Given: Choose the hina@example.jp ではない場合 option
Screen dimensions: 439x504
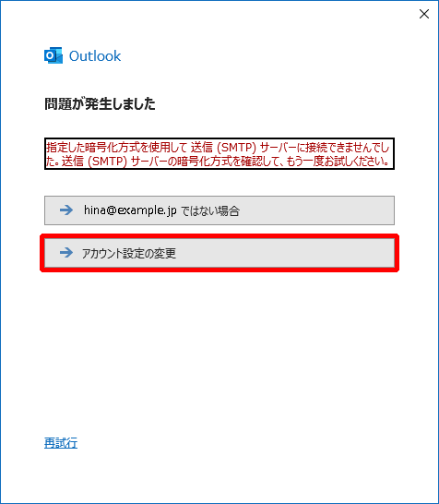Looking at the screenshot, I should pyautogui.click(x=219, y=210).
